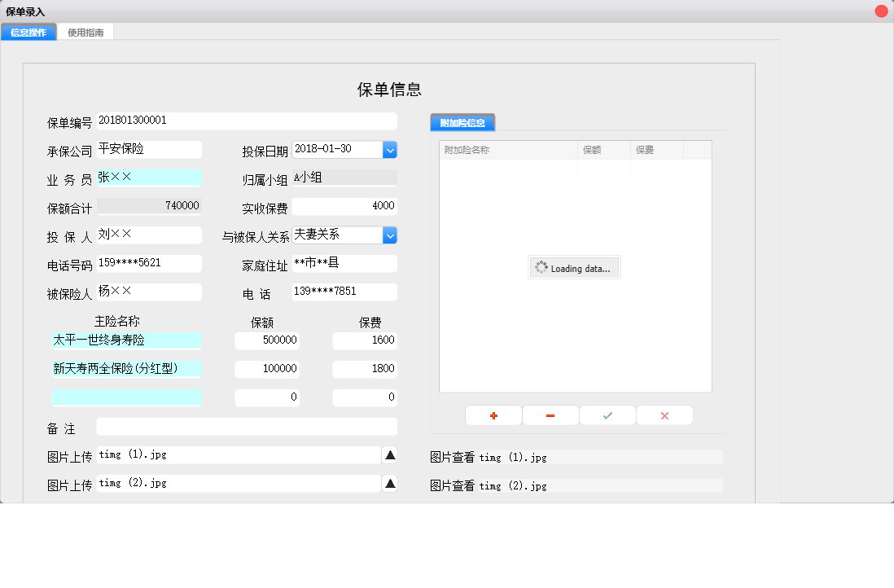Open the 投保日期 date dropdown
The image size is (894, 588).
(389, 150)
